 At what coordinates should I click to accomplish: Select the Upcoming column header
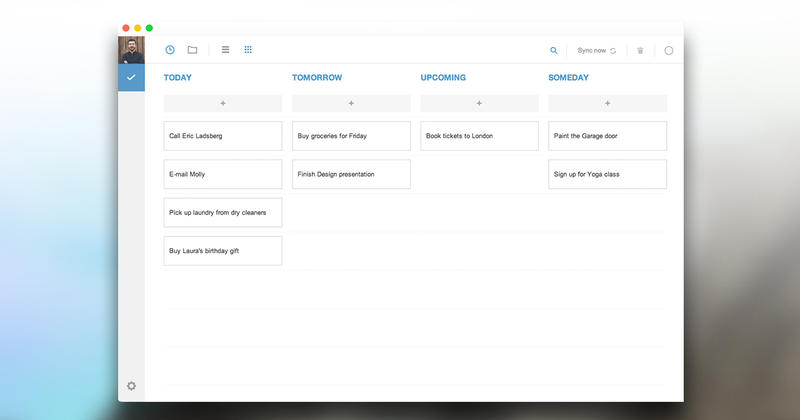click(443, 78)
